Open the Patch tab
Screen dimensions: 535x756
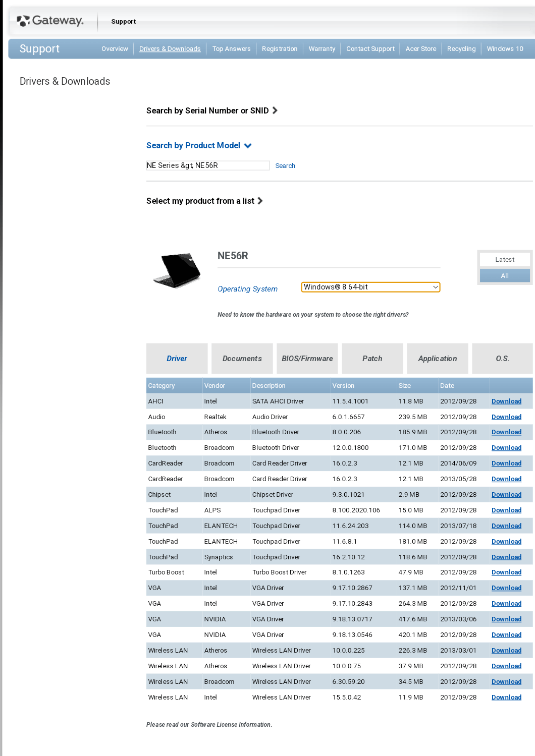coord(372,359)
